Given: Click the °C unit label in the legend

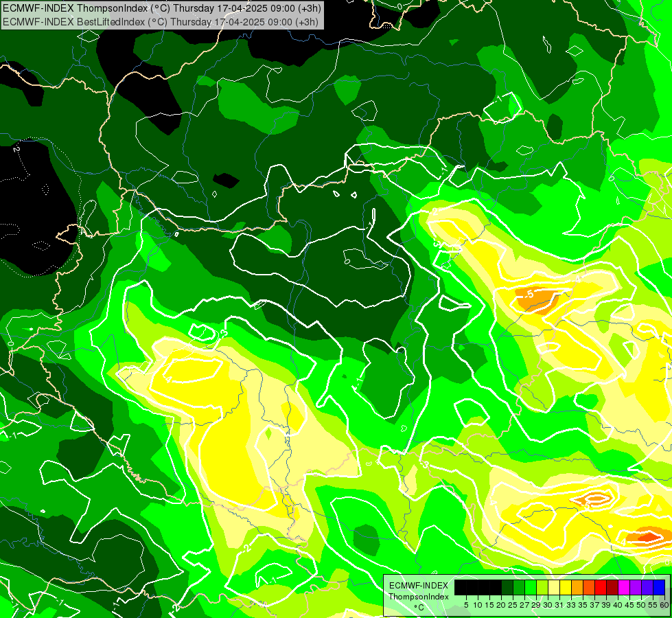Looking at the screenshot, I should [x=419, y=608].
